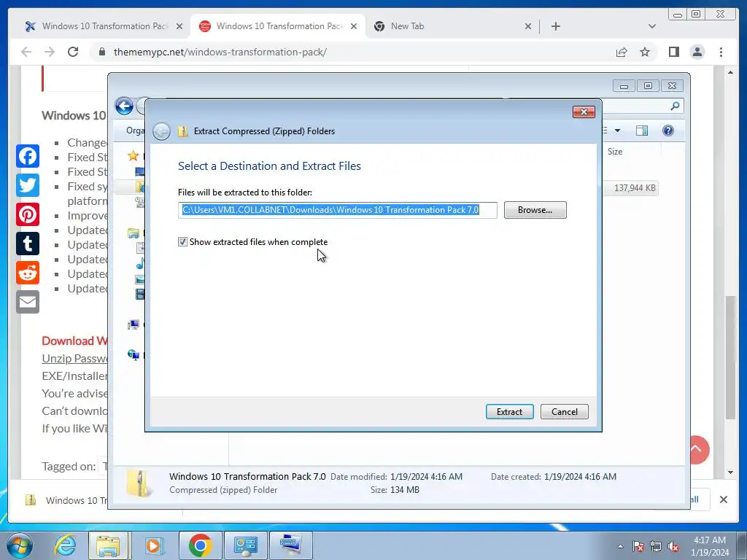Open Windows Explorer from taskbar
This screenshot has width=747, height=560.
108,545
